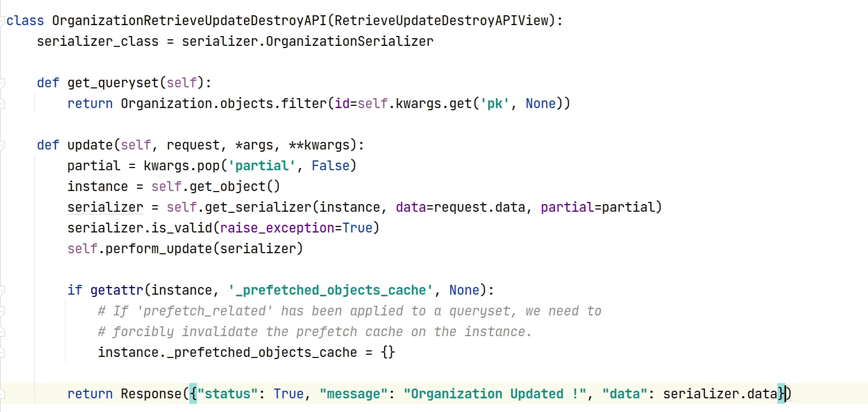Click the underlined serializer variable assignment
868x412 pixels.
[x=105, y=207]
